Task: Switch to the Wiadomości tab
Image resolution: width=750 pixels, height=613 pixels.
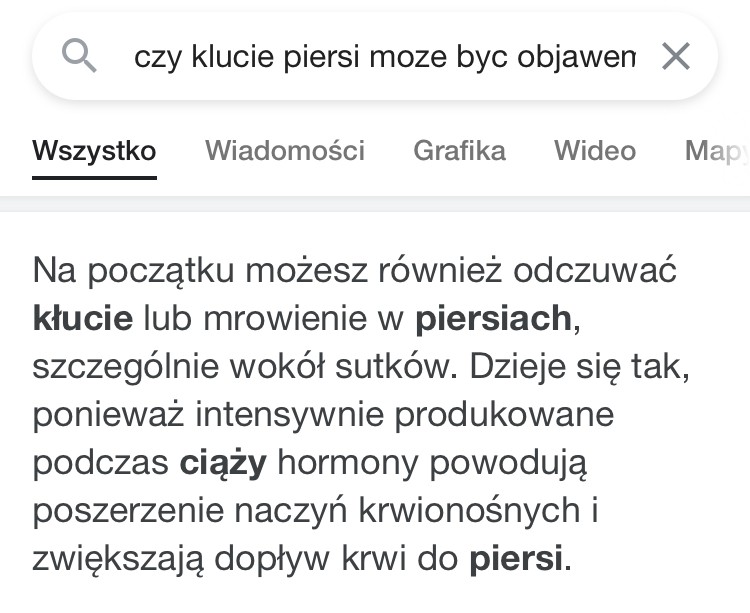Action: [x=285, y=151]
